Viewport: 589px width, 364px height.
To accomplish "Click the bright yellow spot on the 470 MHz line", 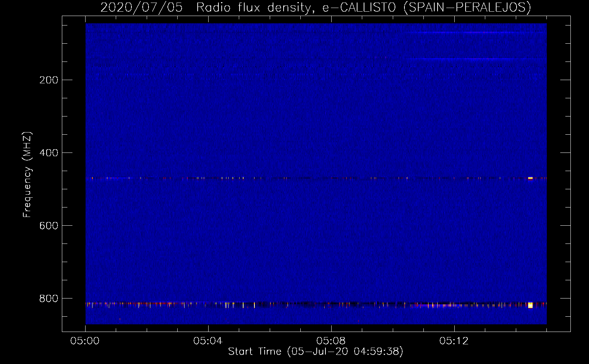I will [530, 178].
